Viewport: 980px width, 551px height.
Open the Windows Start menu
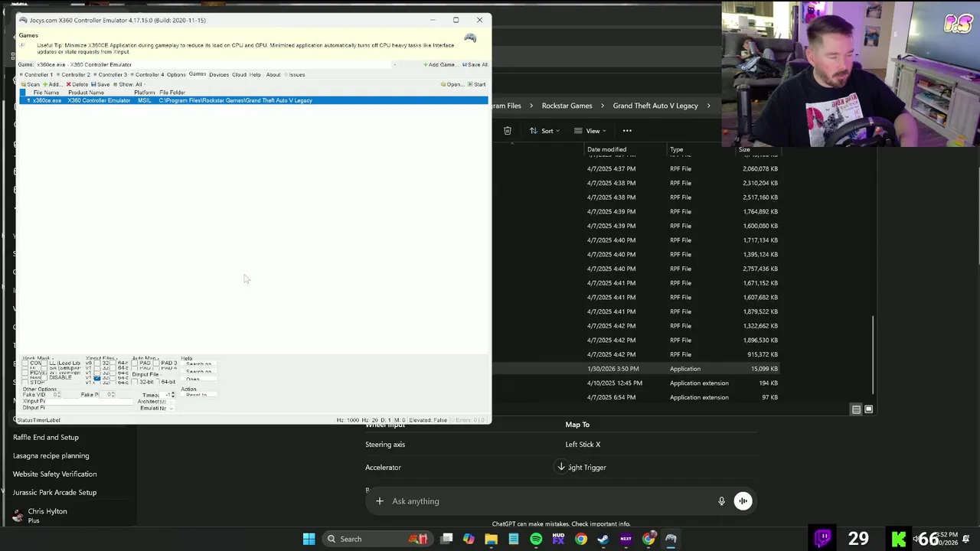click(309, 539)
